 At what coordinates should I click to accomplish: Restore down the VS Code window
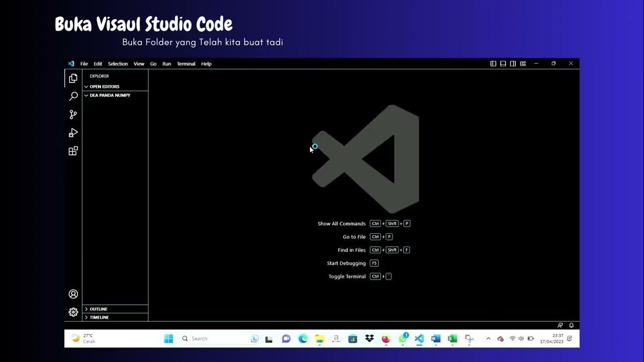tap(553, 64)
